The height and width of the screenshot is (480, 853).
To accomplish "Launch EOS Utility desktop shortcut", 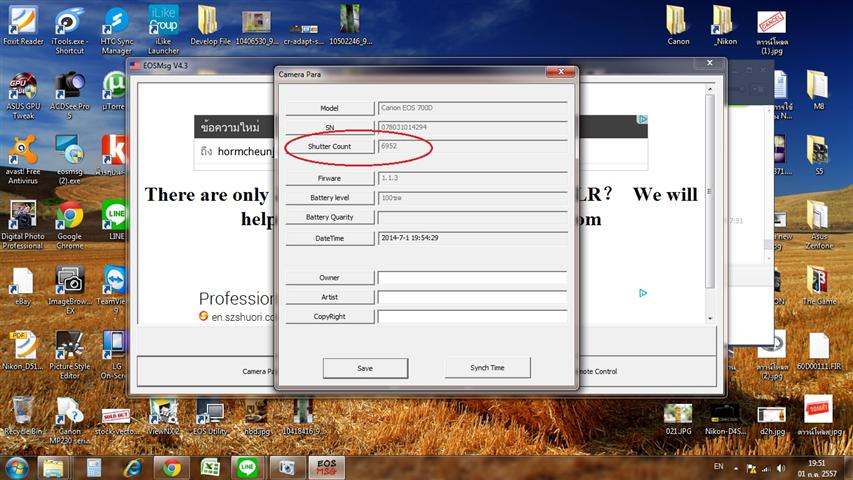I will pyautogui.click(x=210, y=417).
